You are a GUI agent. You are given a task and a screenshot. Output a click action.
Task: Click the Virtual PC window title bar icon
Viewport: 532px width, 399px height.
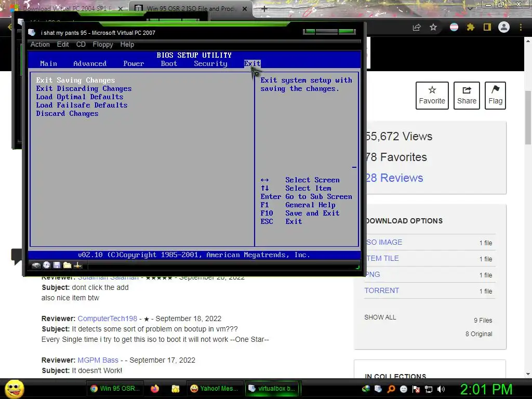click(x=32, y=33)
